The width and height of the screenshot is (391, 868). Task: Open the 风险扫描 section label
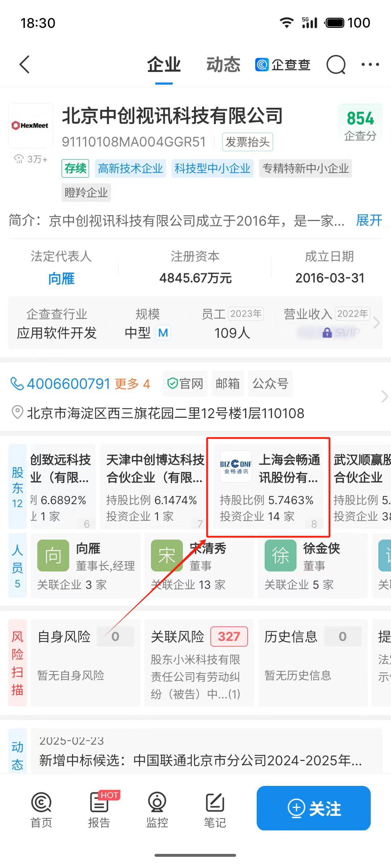tap(17, 663)
